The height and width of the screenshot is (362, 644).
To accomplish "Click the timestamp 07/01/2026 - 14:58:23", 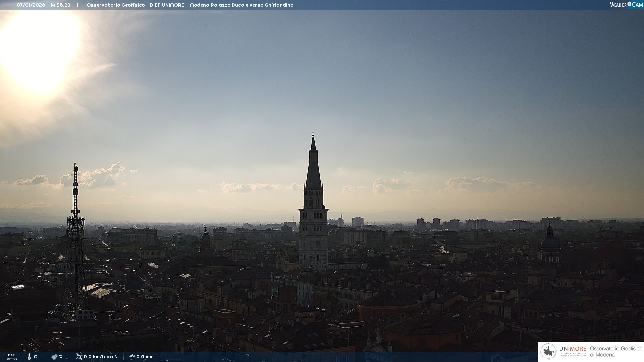I will pyautogui.click(x=44, y=5).
